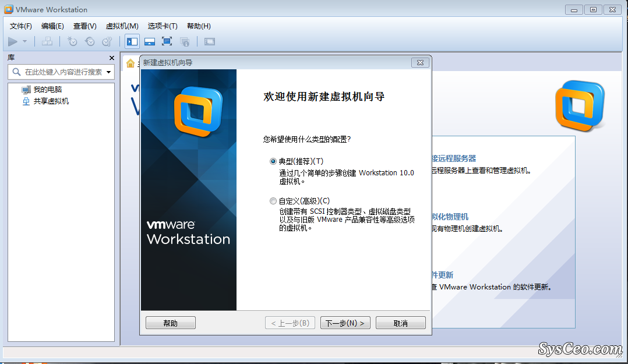Click the large VMware logo in the wizard
This screenshot has height=364, width=628.
198,112
